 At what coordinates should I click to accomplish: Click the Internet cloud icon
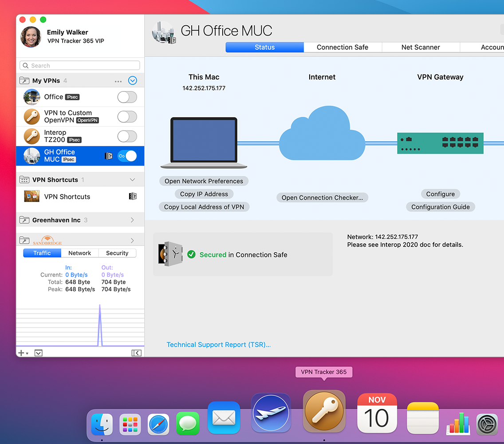[322, 134]
